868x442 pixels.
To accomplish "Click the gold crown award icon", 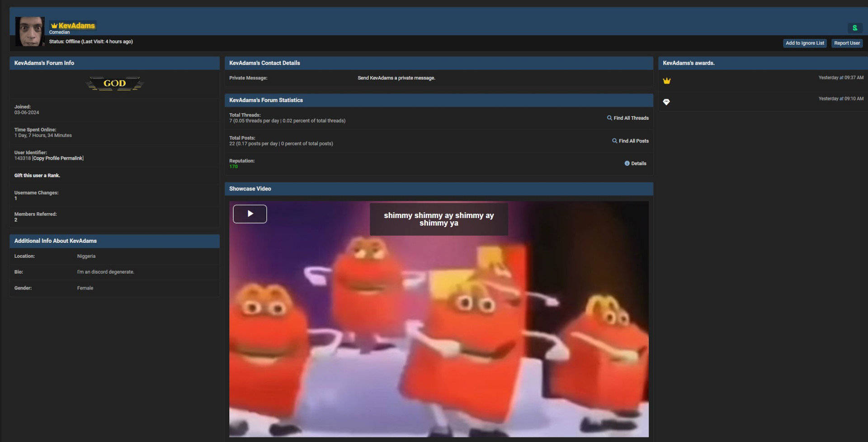I will tap(667, 81).
